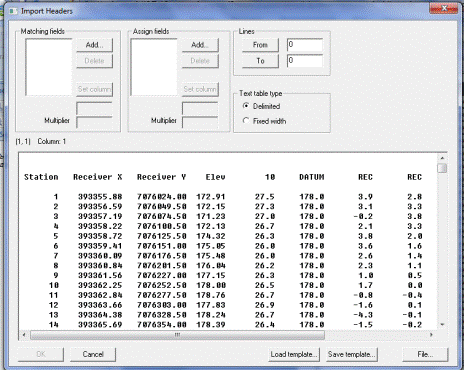Click horizontal scrollbar right arrow
Image resolution: width=464 pixels, height=370 pixels.
(431, 334)
